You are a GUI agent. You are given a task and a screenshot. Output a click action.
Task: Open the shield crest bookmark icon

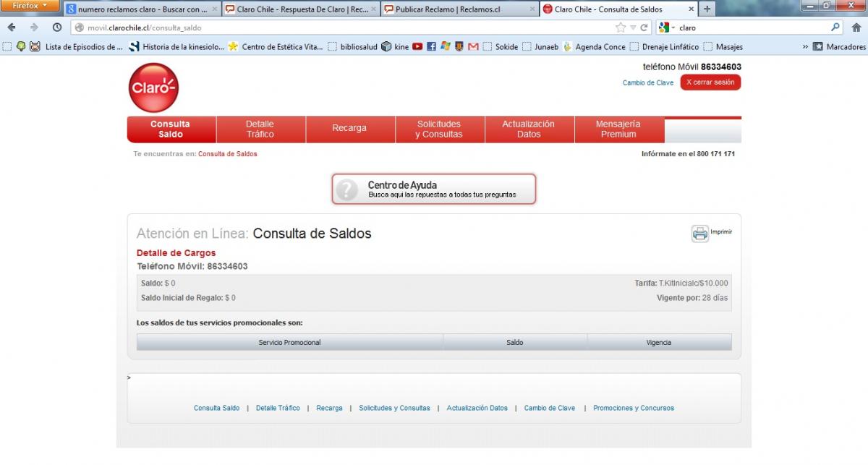click(459, 47)
